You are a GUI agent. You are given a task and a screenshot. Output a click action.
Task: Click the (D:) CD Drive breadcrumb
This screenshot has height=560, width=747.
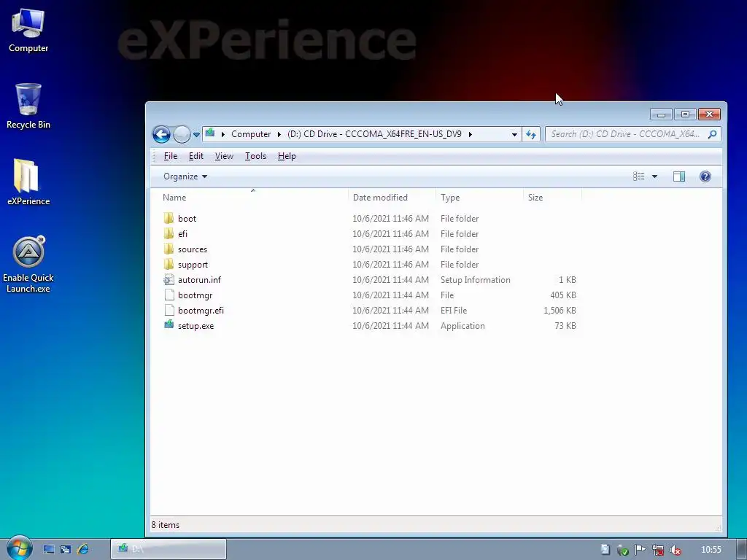[x=374, y=134]
